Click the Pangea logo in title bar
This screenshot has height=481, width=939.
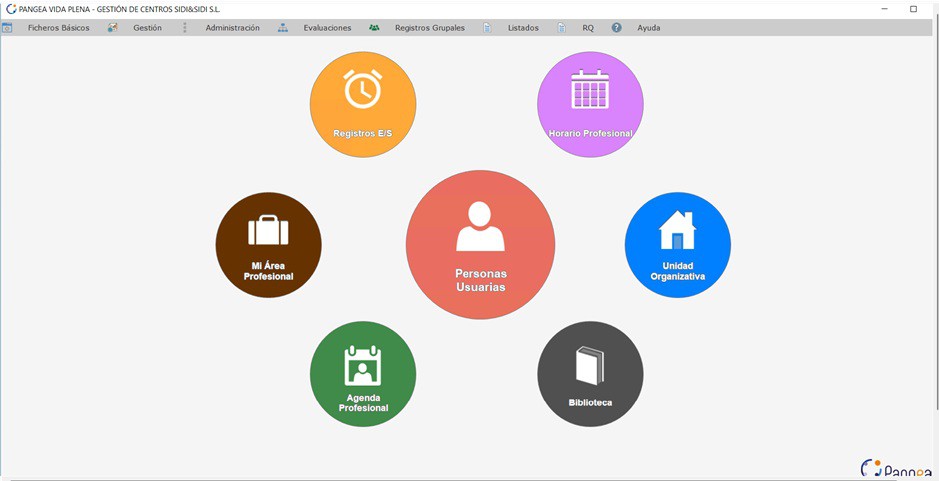point(11,9)
